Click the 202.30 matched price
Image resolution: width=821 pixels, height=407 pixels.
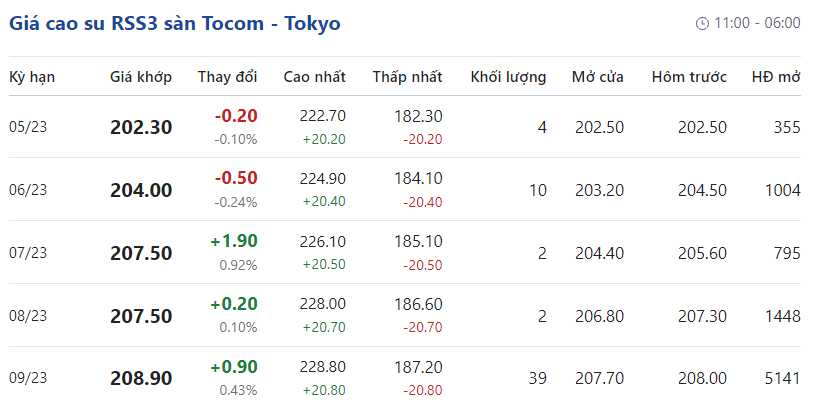click(x=141, y=127)
